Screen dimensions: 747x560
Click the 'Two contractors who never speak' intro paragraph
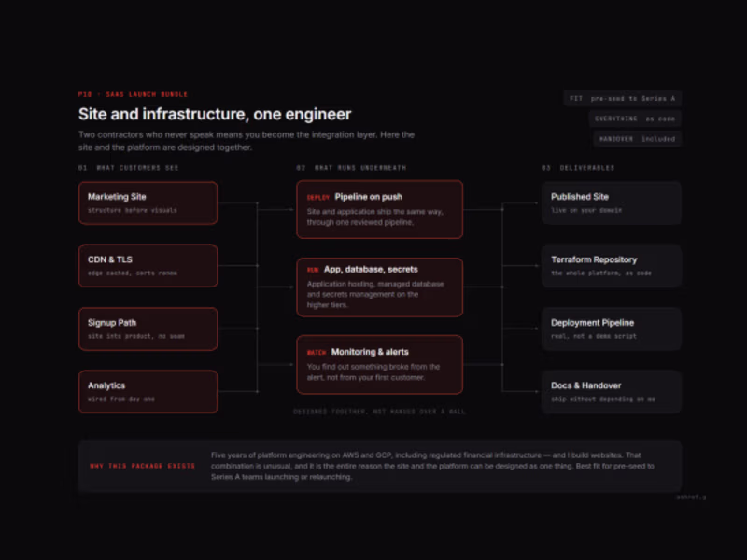247,141
